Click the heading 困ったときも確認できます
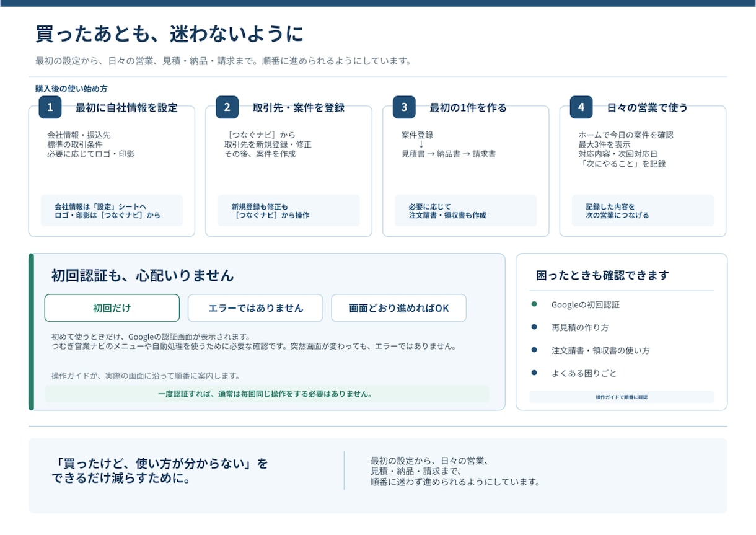The image size is (756, 535). (x=602, y=275)
